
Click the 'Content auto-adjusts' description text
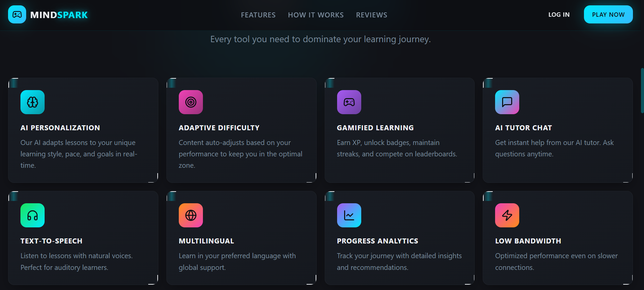240,154
